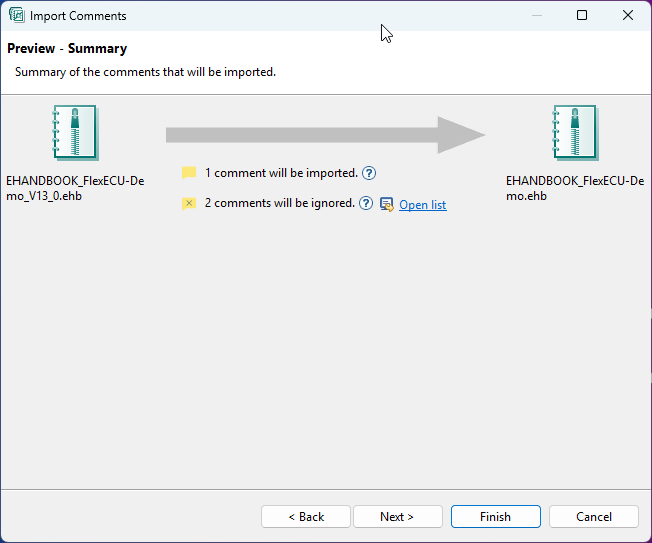Click the yellow imported comment note icon
Screen dimensions: 652x543
[x=189, y=173]
